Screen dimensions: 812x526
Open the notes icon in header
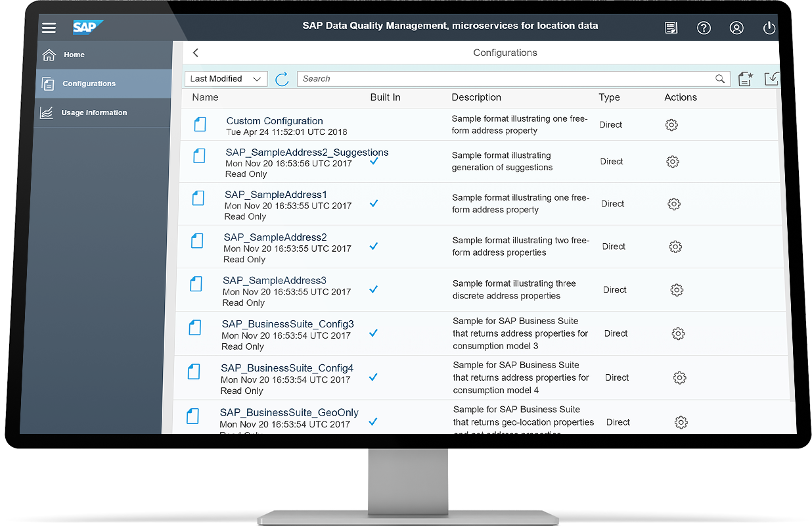[x=671, y=28]
